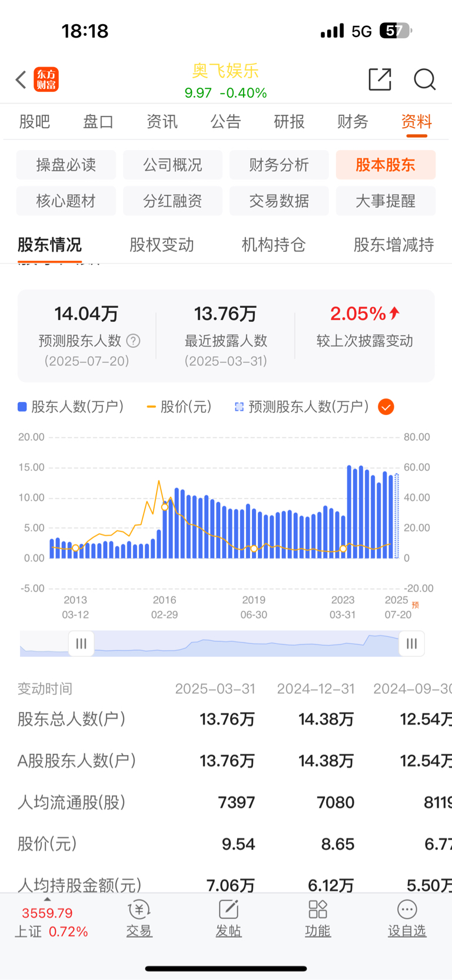Tap the 18:18 clock in status bar
Image resolution: width=452 pixels, height=980 pixels.
point(85,31)
